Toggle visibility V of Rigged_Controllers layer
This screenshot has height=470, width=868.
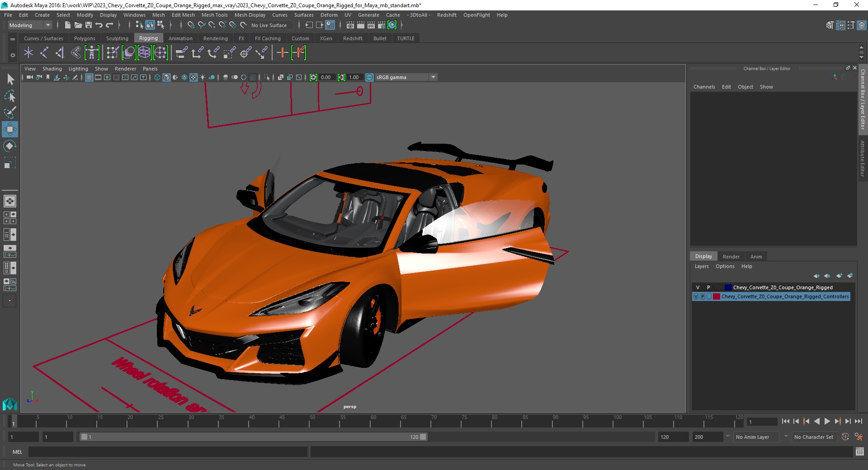coord(696,296)
